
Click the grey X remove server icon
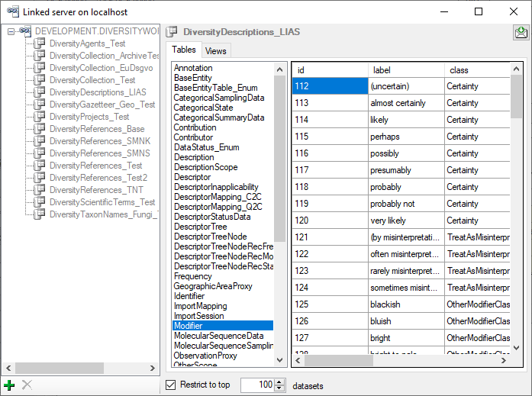click(27, 385)
